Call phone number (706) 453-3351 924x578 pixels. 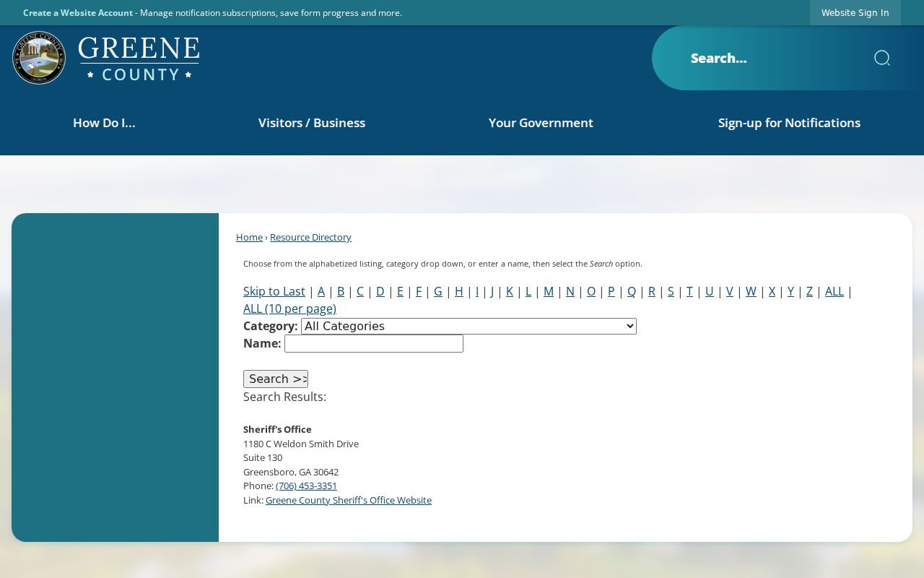click(x=306, y=486)
